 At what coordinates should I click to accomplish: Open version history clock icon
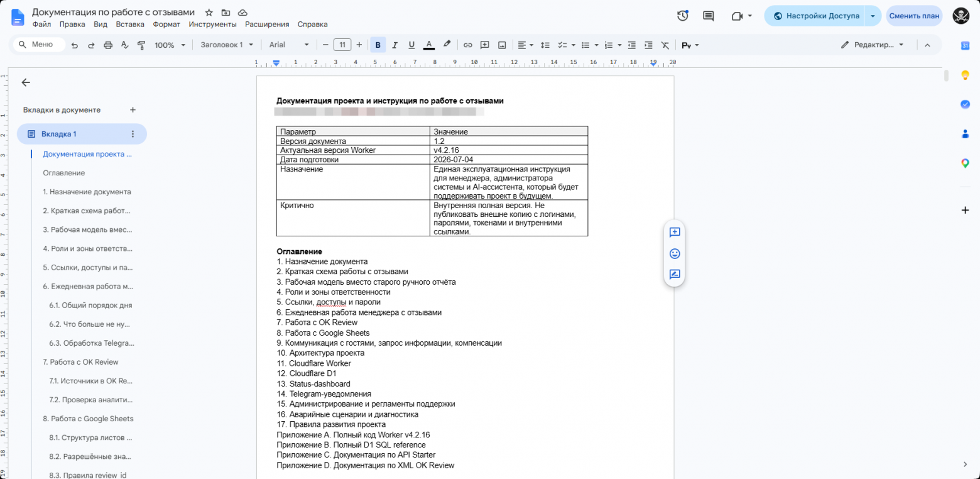click(x=683, y=16)
